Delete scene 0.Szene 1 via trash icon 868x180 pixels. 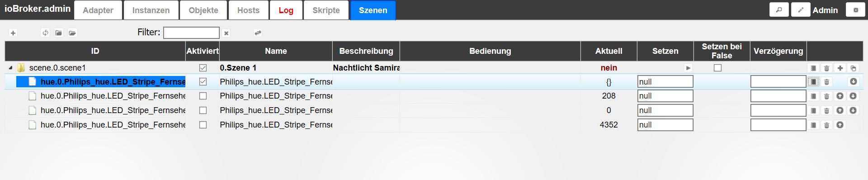coord(826,68)
